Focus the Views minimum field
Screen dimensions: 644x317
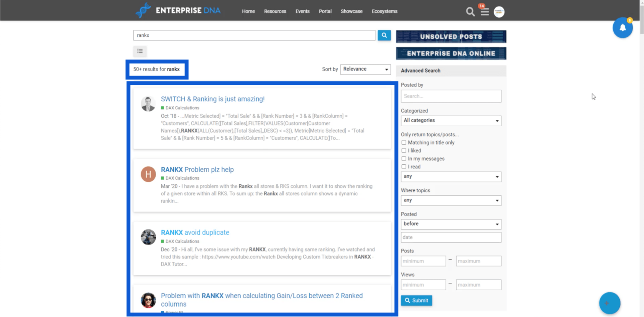[x=423, y=285]
